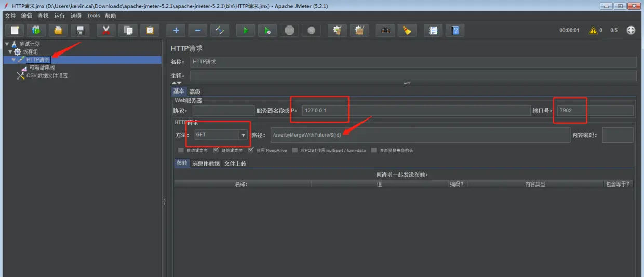Select the 参数 tab

click(x=182, y=163)
